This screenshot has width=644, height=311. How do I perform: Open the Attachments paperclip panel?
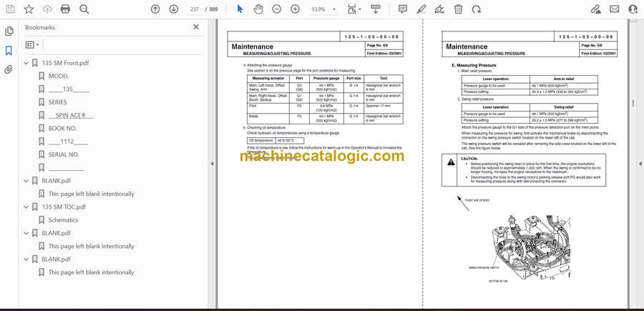9,70
